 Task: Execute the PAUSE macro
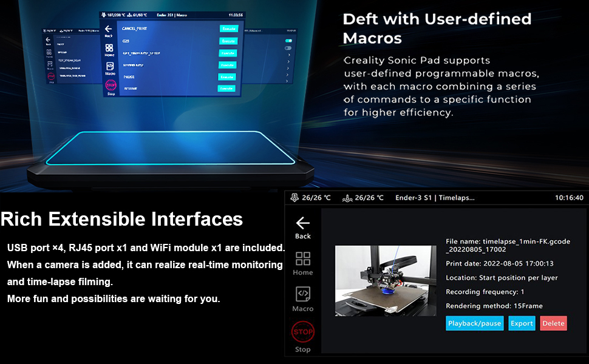click(x=227, y=77)
